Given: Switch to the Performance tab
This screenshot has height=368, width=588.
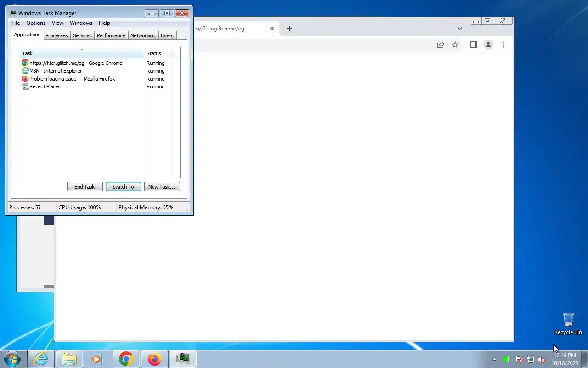Looking at the screenshot, I should pyautogui.click(x=111, y=35).
